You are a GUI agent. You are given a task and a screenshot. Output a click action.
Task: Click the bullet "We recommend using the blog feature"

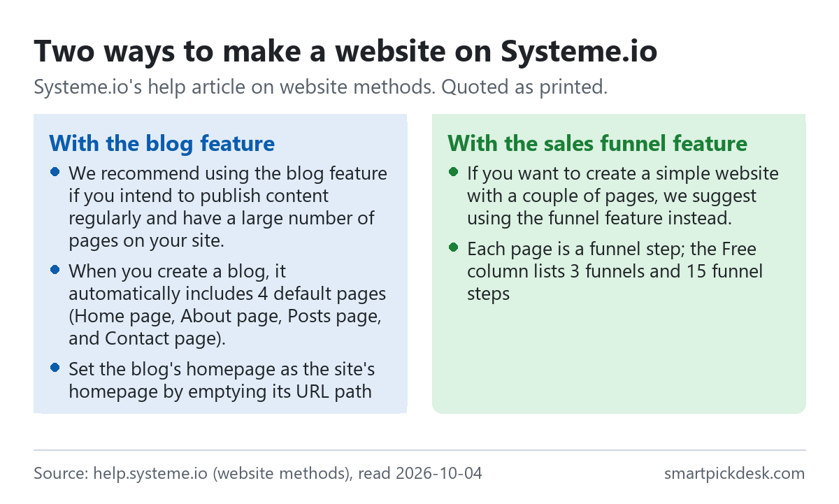[219, 208]
